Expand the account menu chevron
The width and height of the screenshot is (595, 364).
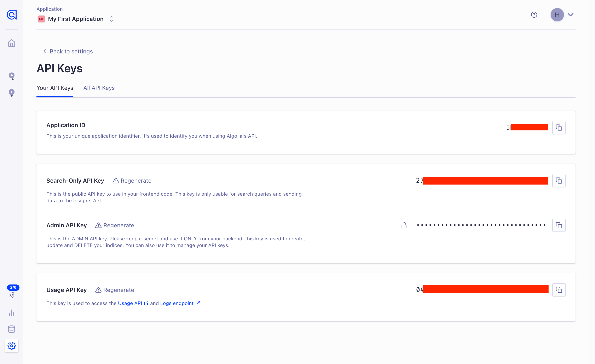(x=570, y=15)
